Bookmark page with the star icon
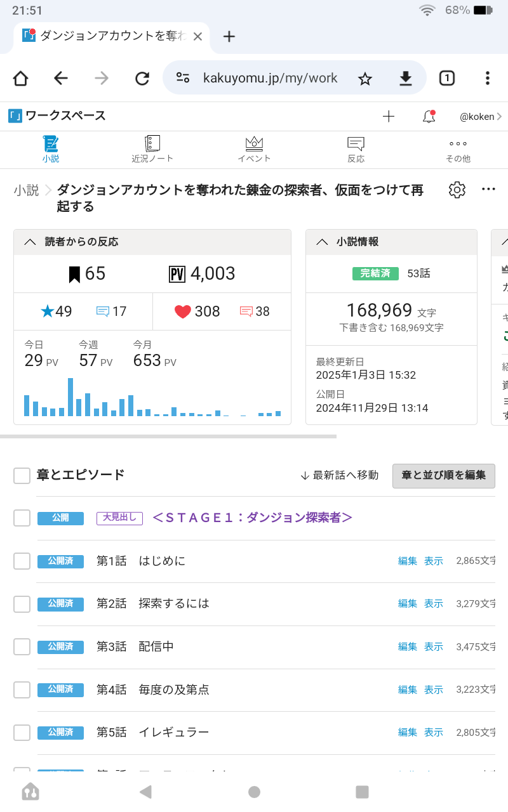The height and width of the screenshot is (812, 508). click(x=364, y=78)
